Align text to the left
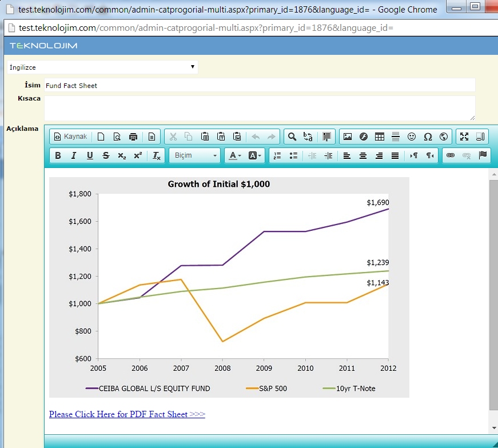 pyautogui.click(x=347, y=155)
